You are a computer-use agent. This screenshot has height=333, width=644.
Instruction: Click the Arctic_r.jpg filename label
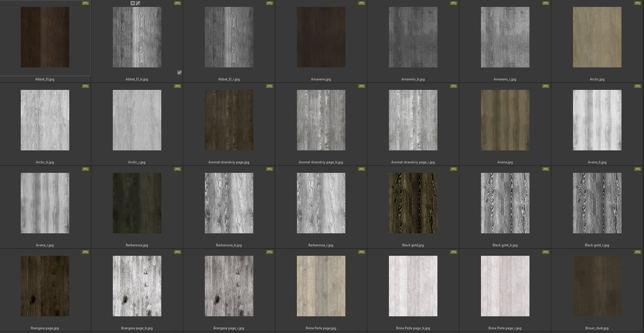[x=136, y=162]
